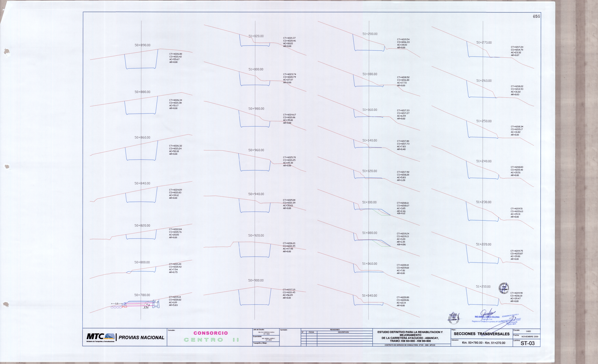
Task: Click station label "50+800.00"
Action: tap(142, 262)
